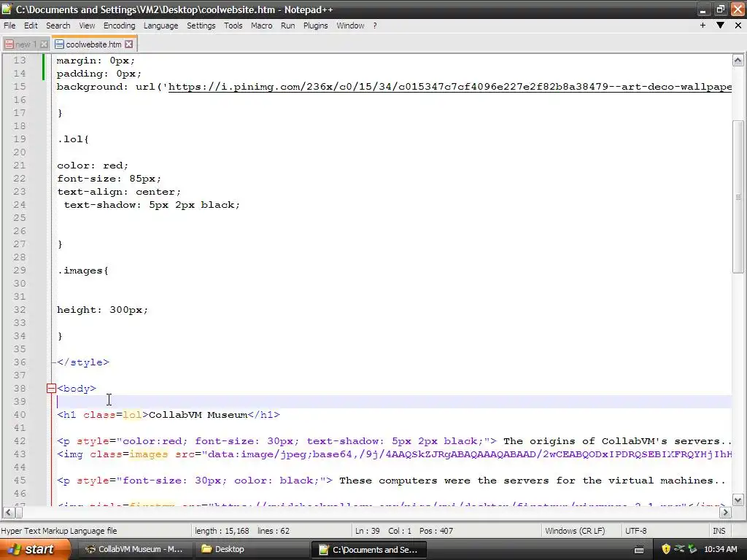The image size is (747, 560).
Task: Click the UTF-8 encoding status entry
Action: tap(635, 531)
